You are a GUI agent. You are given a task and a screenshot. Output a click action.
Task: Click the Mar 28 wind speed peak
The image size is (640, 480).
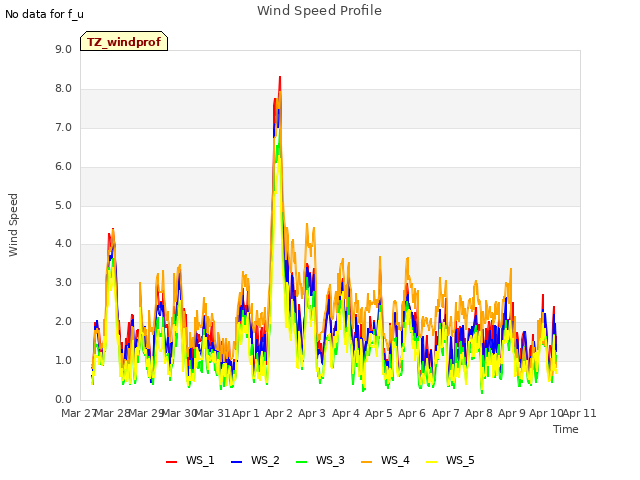point(113,229)
